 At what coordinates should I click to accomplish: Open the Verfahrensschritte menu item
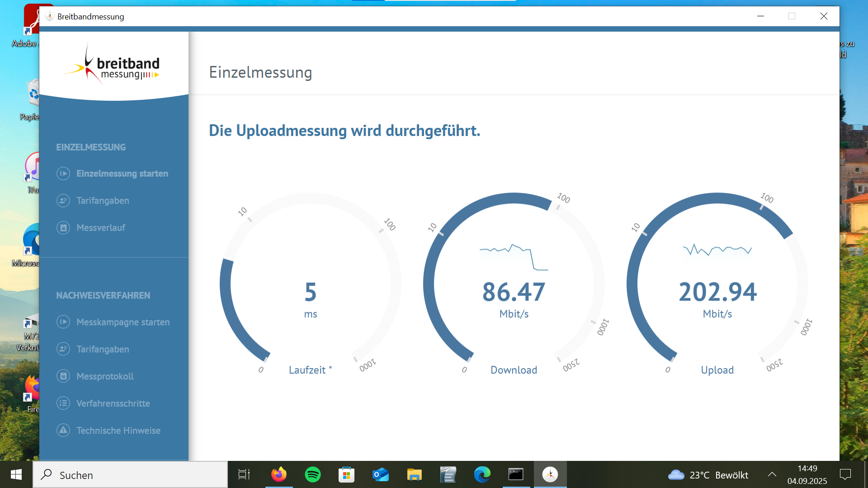click(113, 403)
